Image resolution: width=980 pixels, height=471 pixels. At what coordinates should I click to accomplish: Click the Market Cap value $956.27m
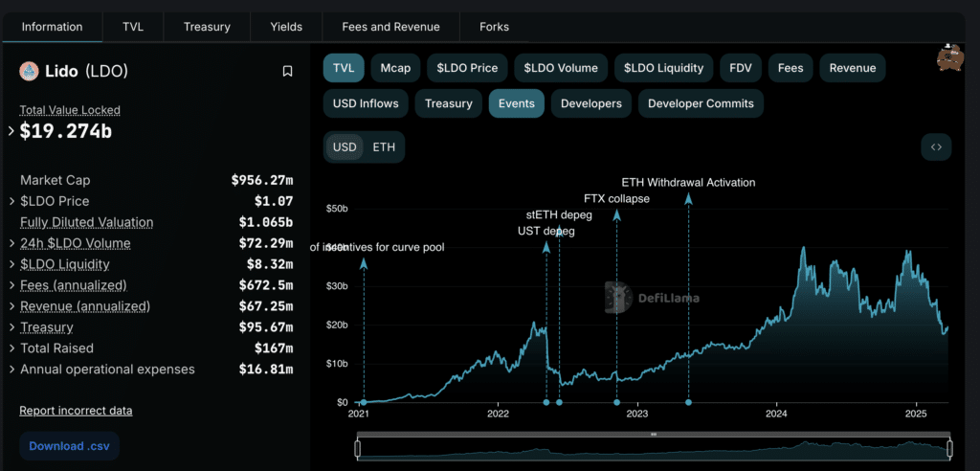262,180
